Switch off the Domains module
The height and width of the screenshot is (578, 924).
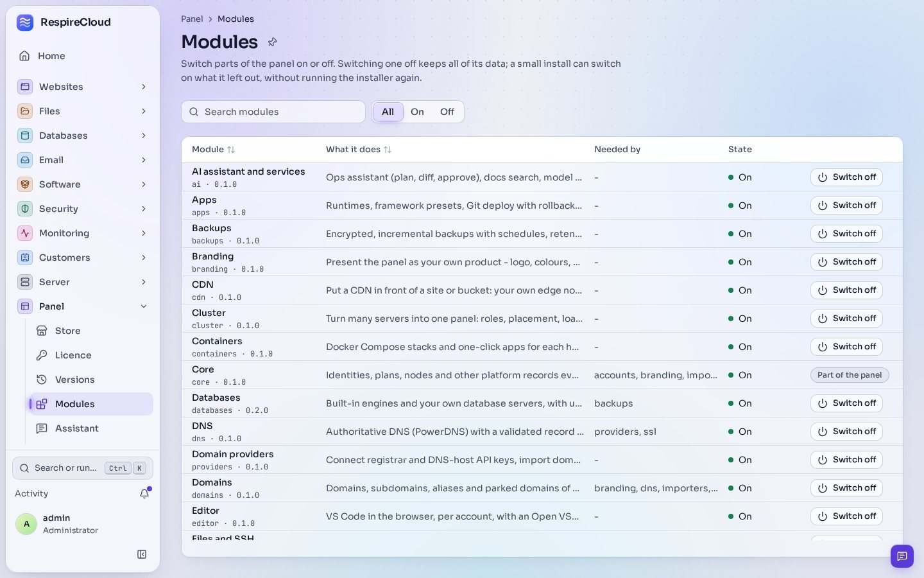846,488
